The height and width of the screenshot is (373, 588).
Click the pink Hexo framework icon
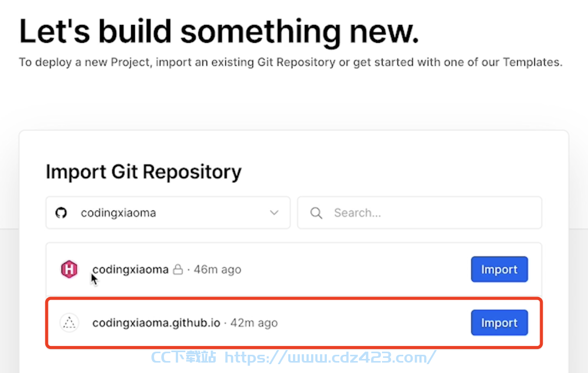[x=69, y=269]
